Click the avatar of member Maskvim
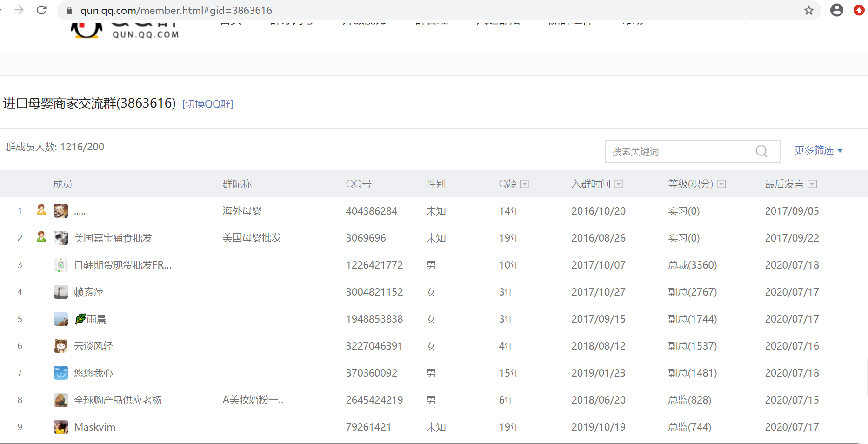Viewport: 868px width, 444px height. (x=60, y=427)
